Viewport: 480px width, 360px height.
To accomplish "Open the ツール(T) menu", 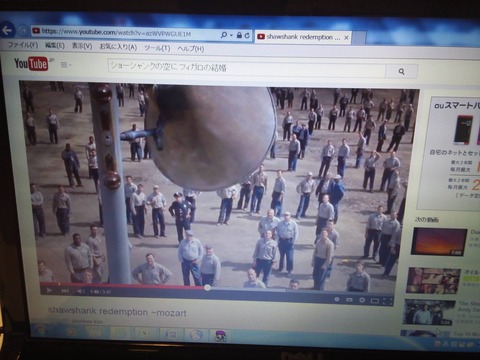I will (157, 48).
